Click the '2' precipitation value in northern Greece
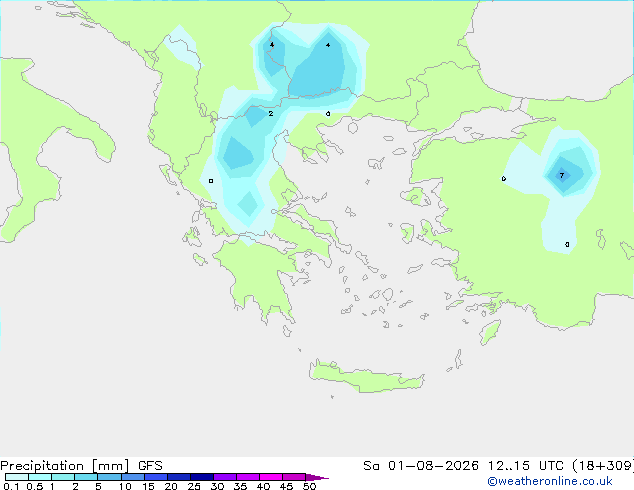Image resolution: width=634 pixels, height=490 pixels. 271,114
